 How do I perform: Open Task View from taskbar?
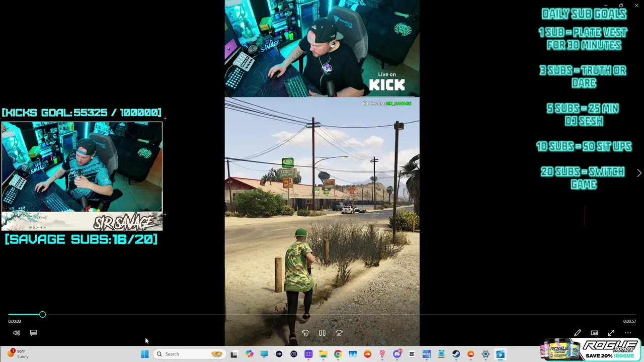[x=234, y=354]
